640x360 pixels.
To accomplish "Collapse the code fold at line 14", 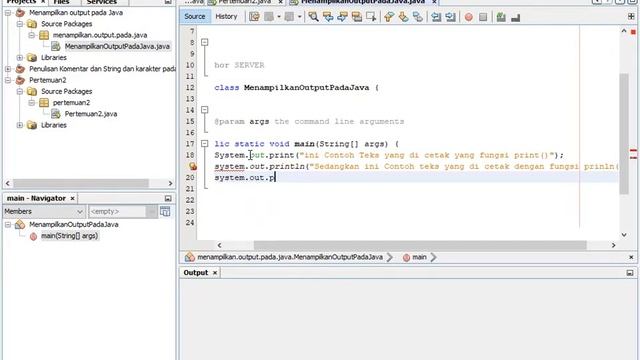I will click(204, 110).
